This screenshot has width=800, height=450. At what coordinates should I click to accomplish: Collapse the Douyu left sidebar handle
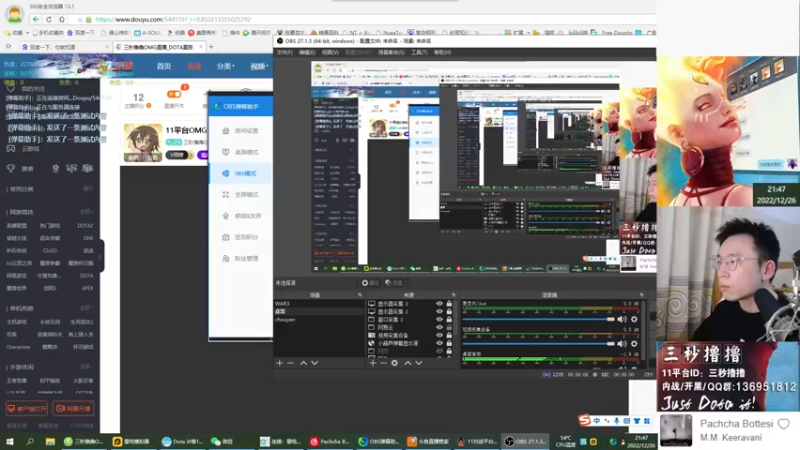coord(101,256)
